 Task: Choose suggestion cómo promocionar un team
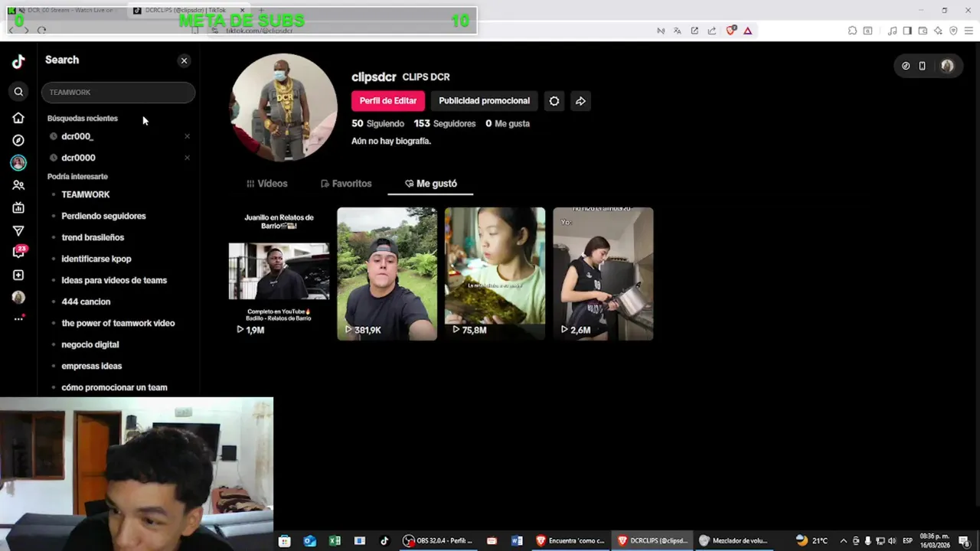point(114,387)
